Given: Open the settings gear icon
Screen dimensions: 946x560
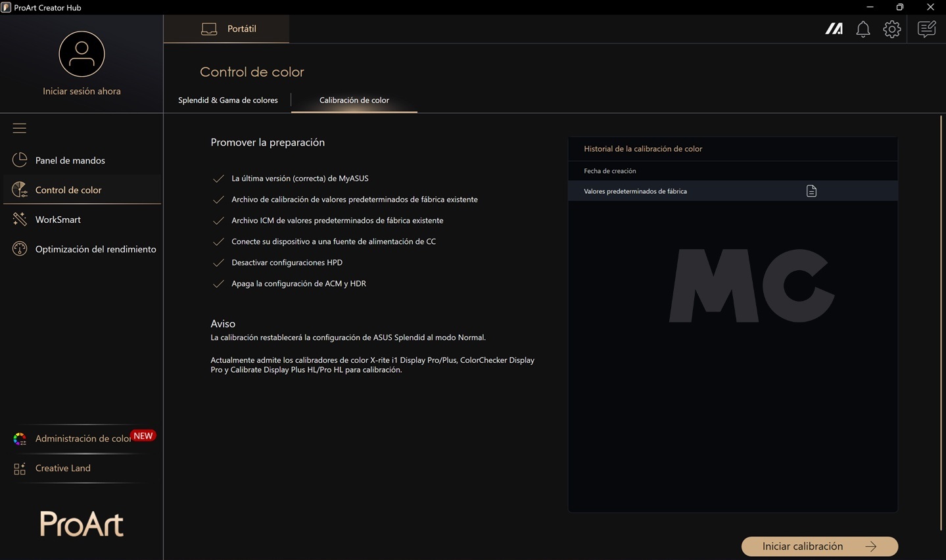Looking at the screenshot, I should (x=892, y=29).
